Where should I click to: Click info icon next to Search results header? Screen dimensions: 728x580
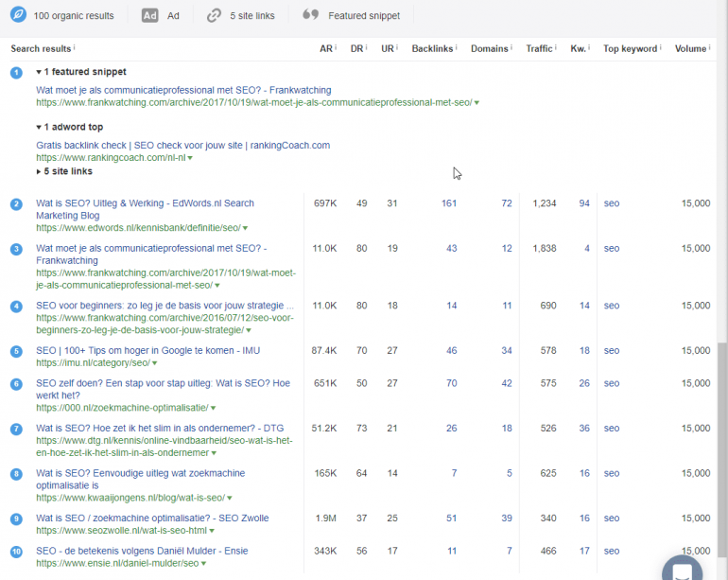(x=75, y=47)
